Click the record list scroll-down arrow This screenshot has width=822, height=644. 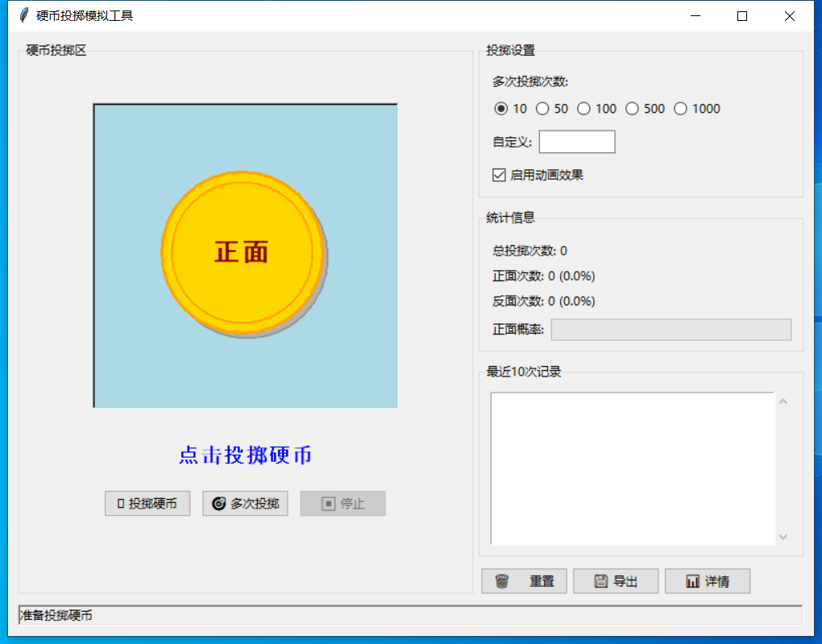coord(783,537)
